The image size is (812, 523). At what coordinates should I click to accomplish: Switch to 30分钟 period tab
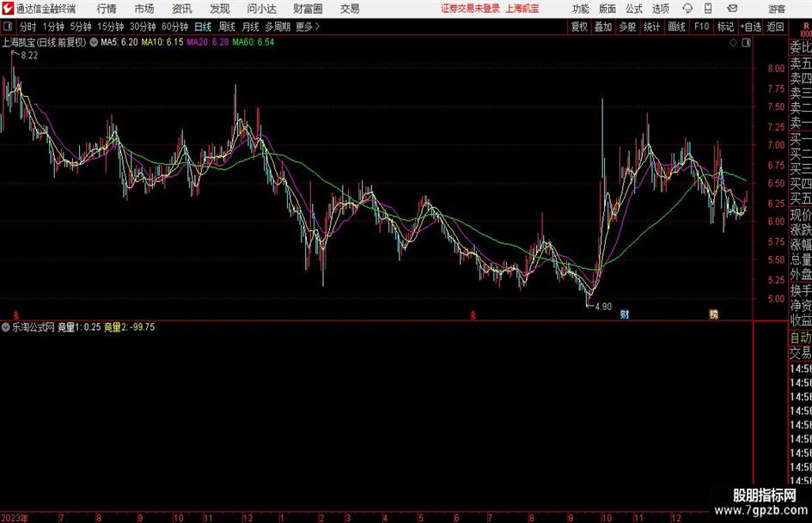point(143,27)
